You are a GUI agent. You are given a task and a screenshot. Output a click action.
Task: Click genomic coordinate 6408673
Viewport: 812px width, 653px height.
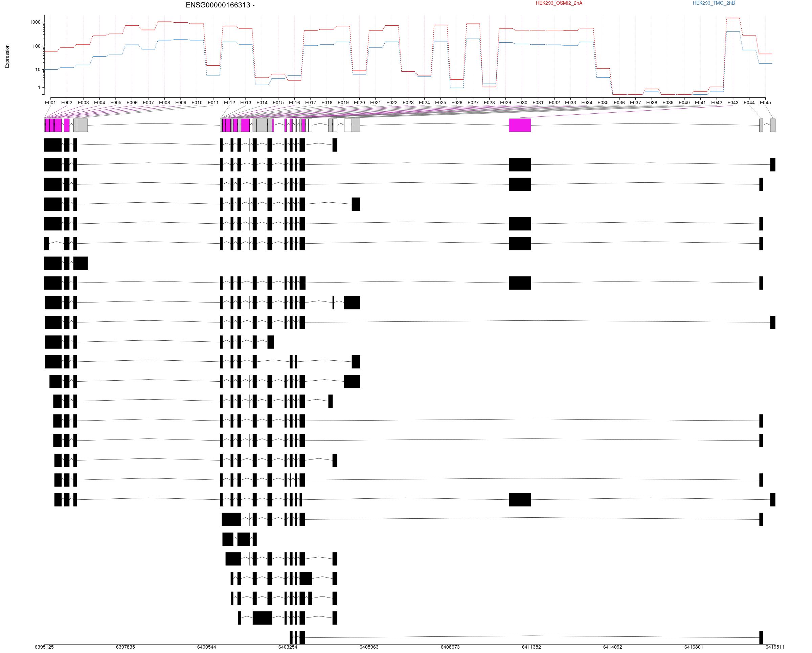pyautogui.click(x=450, y=647)
